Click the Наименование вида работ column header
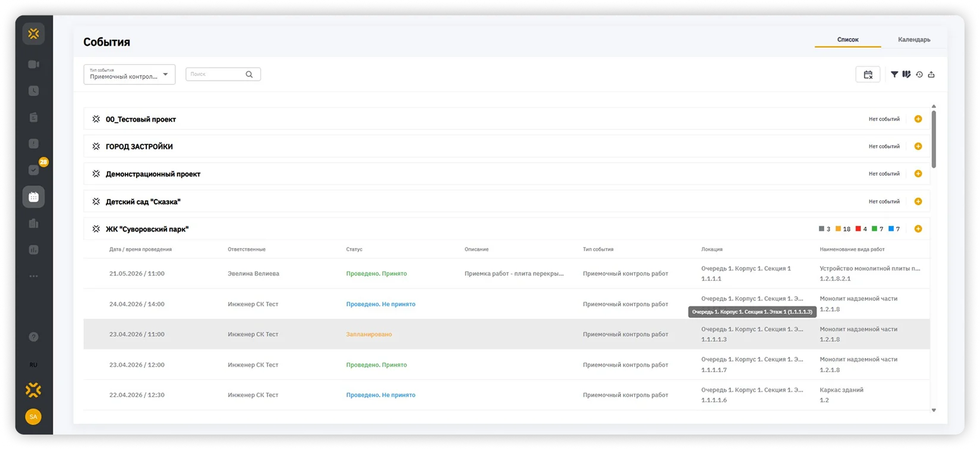Viewport: 980px width, 450px height. pos(852,249)
